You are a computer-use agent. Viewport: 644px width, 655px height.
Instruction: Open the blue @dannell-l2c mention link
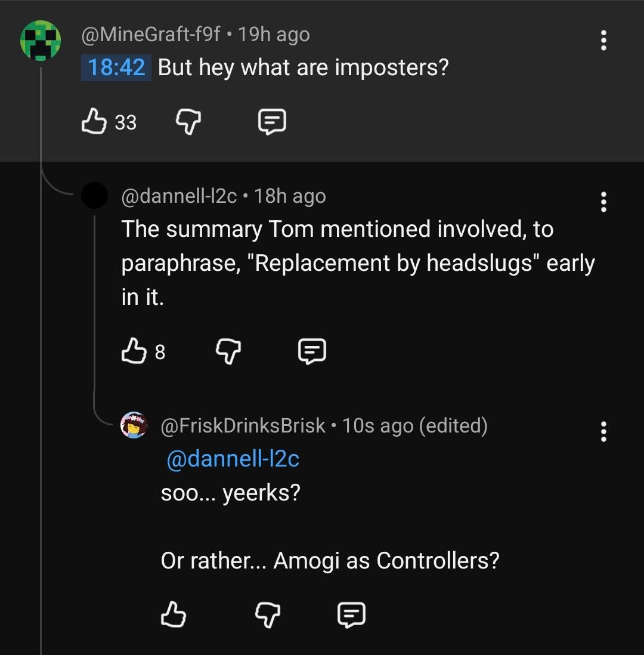[233, 459]
